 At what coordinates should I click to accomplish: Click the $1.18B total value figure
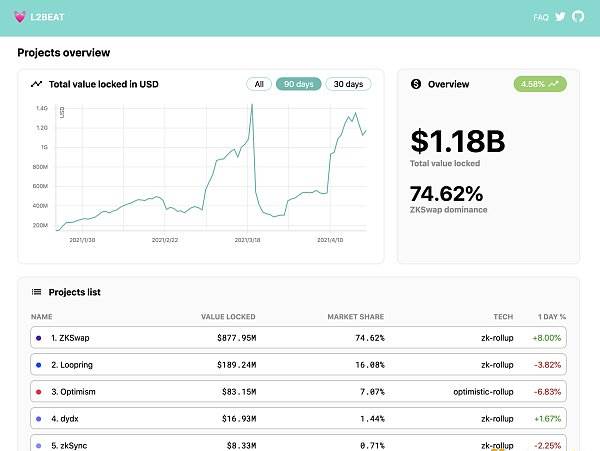458,141
